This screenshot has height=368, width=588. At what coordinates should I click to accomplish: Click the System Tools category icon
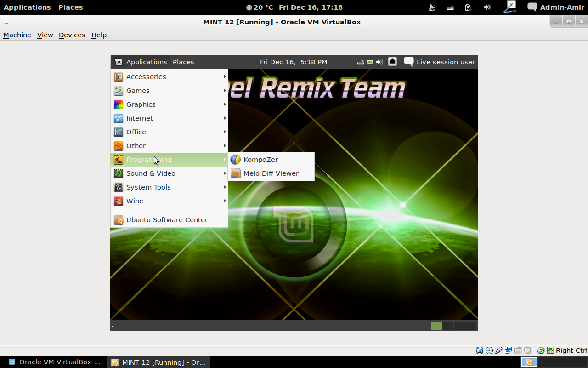point(119,187)
